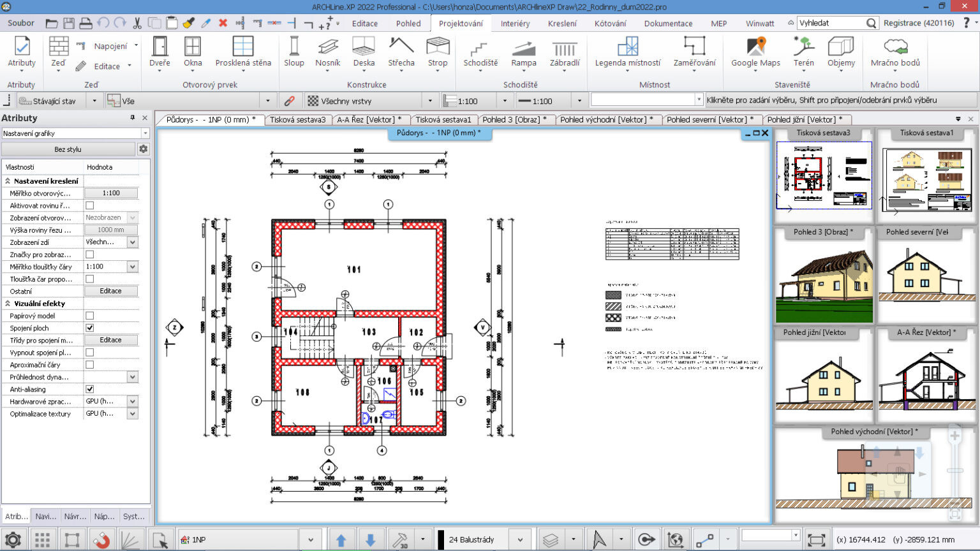Select the Prosklená stěna tool
This screenshot has width=980, height=551.
pos(243,51)
